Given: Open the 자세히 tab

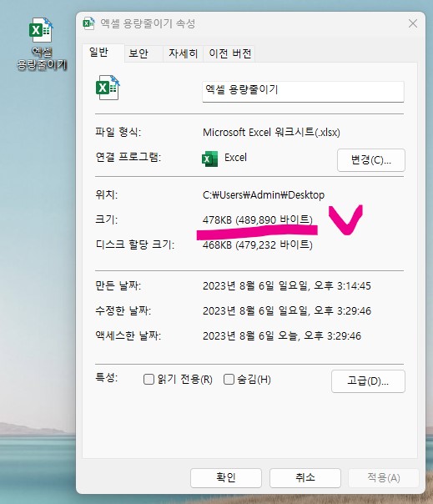Looking at the screenshot, I should (x=183, y=53).
